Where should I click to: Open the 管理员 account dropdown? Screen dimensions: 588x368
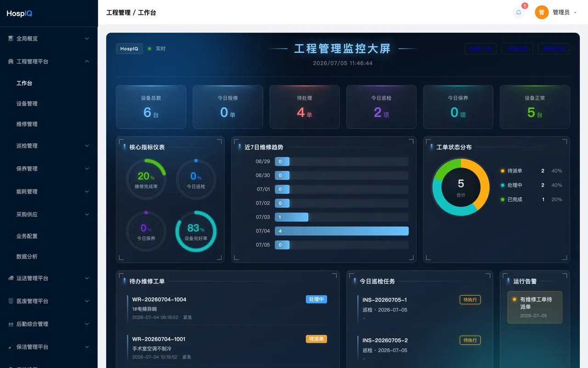click(565, 12)
